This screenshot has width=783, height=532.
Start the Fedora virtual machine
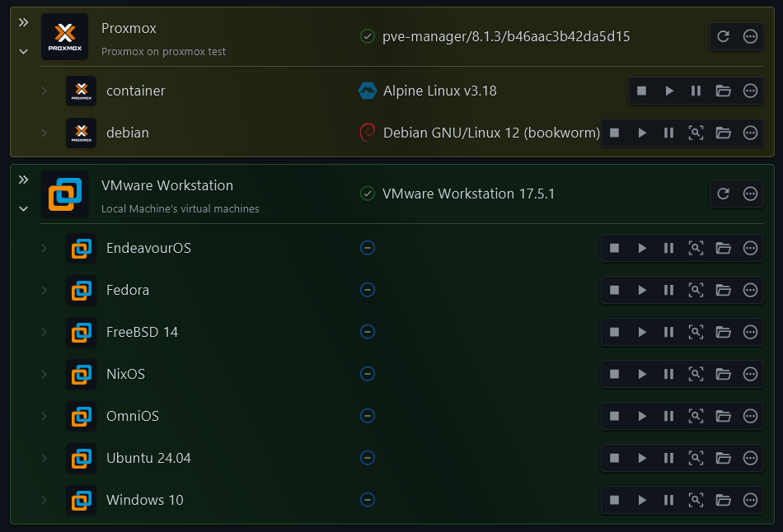642,290
